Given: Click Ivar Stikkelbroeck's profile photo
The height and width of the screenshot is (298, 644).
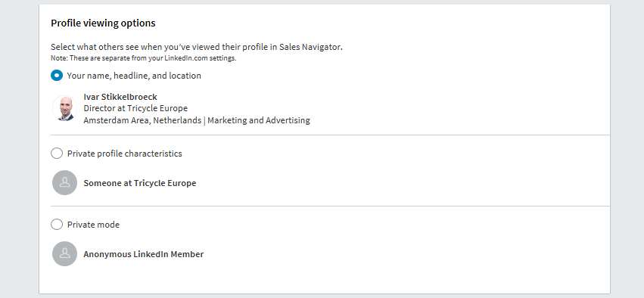Looking at the screenshot, I should click(x=65, y=108).
